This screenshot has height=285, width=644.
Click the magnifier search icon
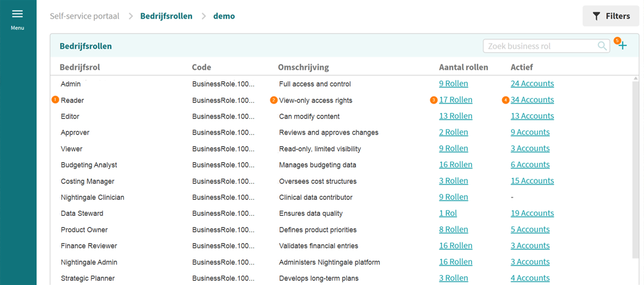pos(602,46)
